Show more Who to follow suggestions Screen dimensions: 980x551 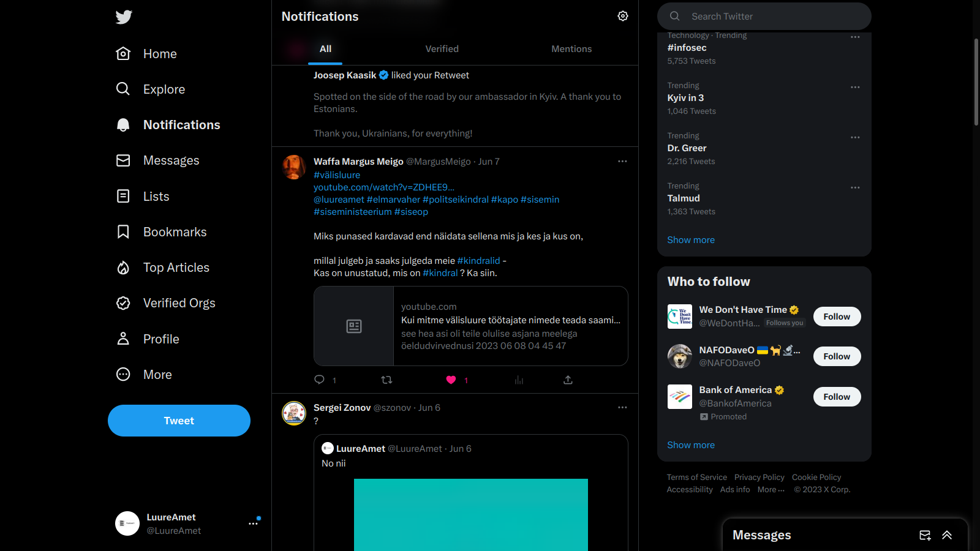[691, 445]
